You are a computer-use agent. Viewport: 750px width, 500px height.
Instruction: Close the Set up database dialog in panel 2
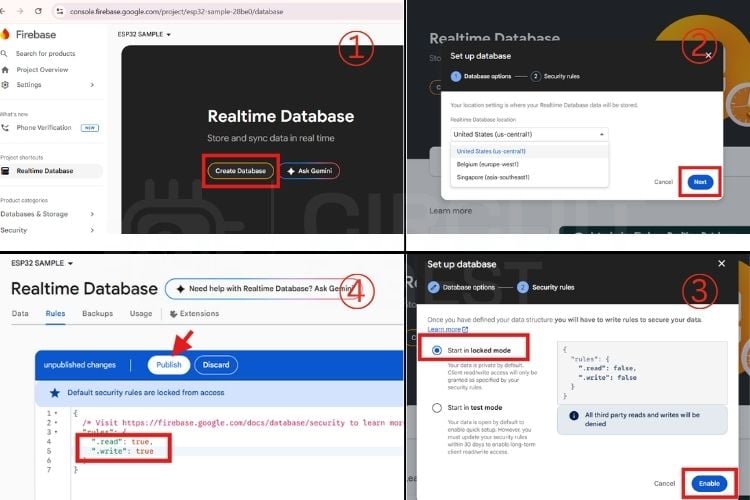pyautogui.click(x=708, y=56)
